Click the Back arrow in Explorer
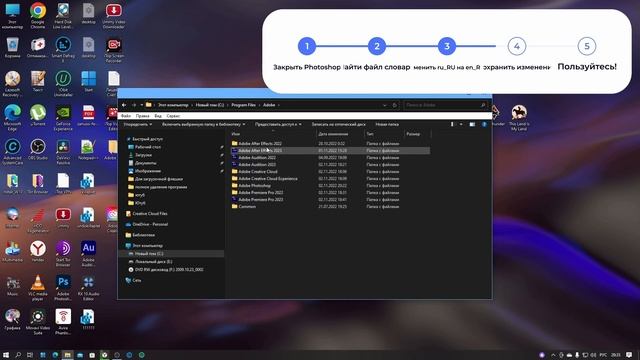 click(x=124, y=105)
